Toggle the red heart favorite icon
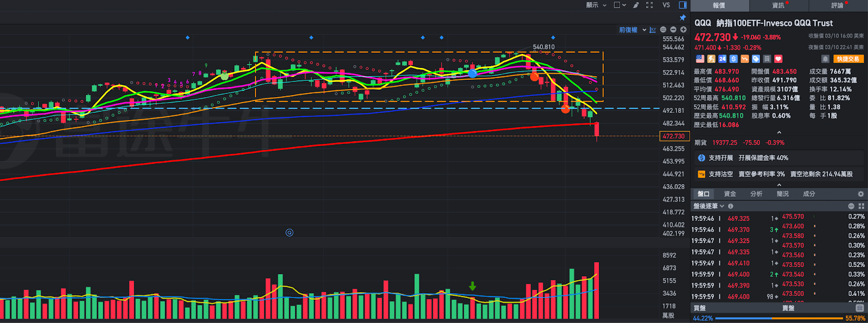The width and height of the screenshot is (868, 323). point(778,59)
